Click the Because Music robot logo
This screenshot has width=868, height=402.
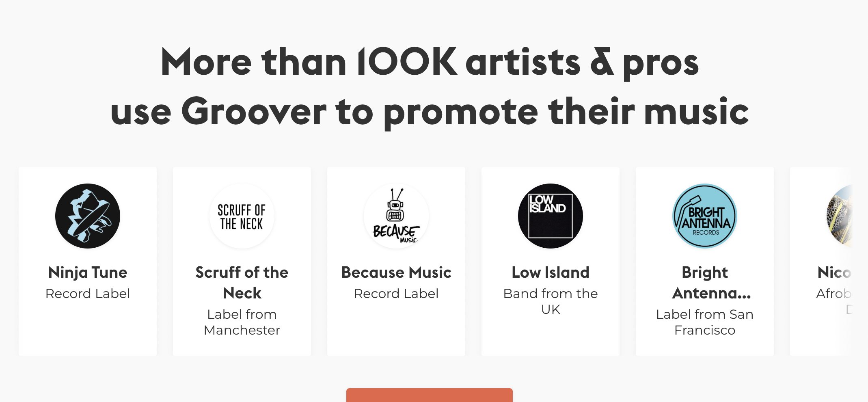(396, 216)
